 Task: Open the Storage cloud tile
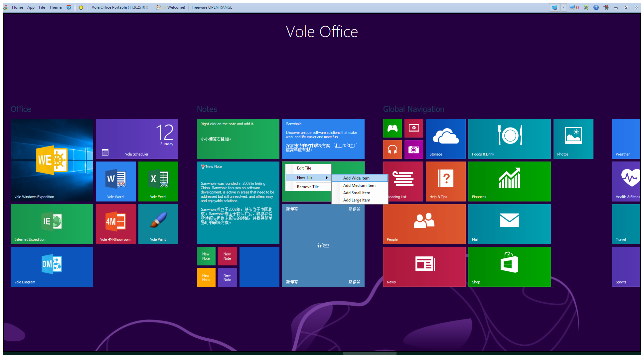(445, 139)
